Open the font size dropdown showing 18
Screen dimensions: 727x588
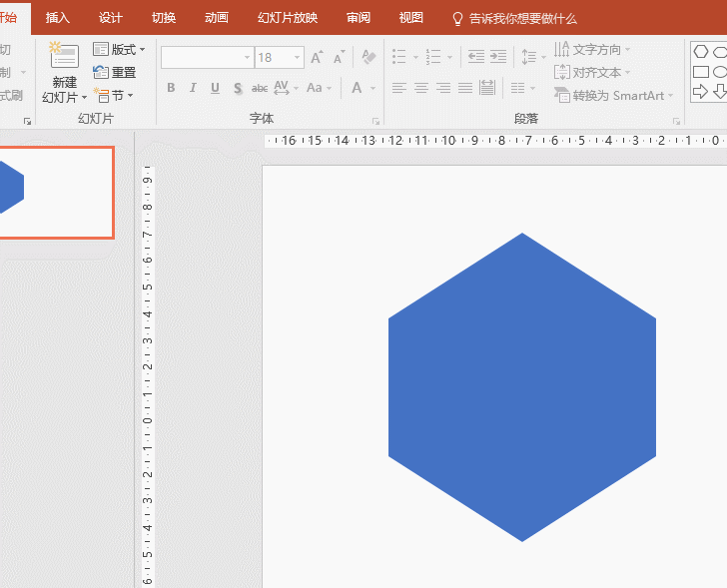pos(298,58)
